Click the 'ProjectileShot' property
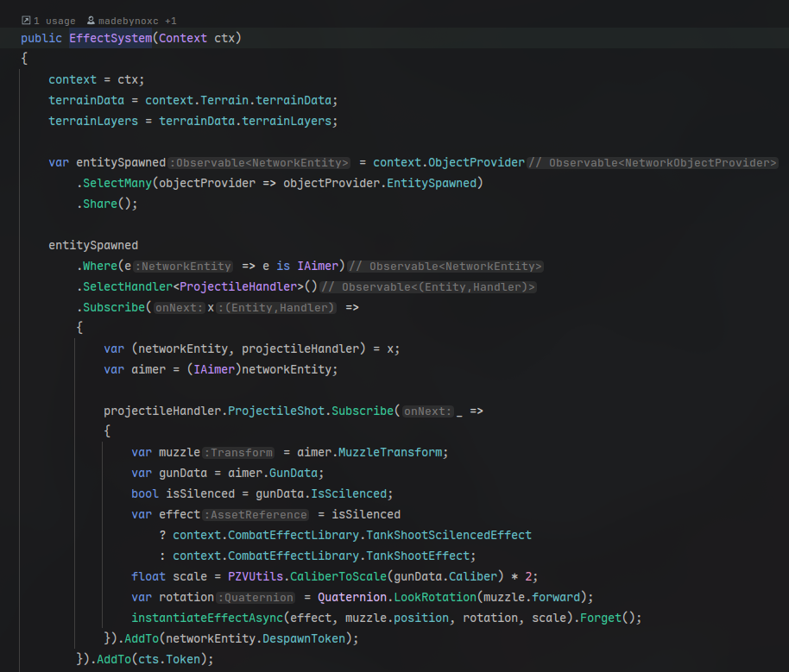 (x=276, y=411)
